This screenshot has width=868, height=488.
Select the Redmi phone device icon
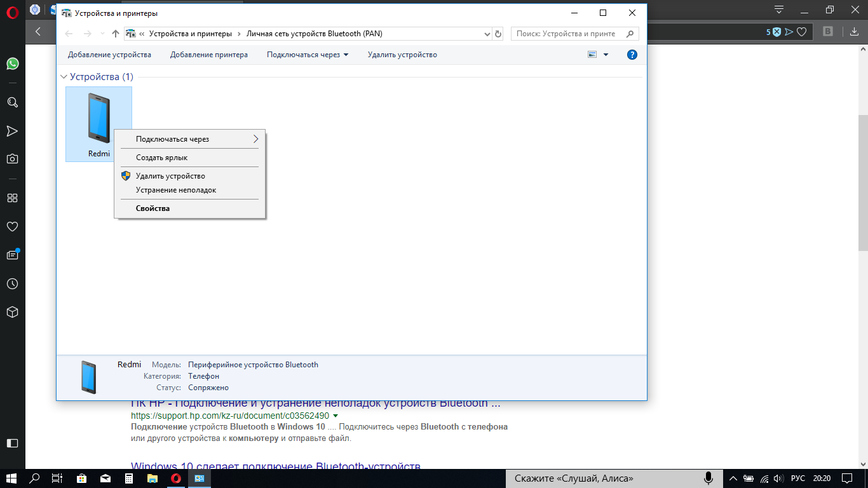click(x=98, y=124)
